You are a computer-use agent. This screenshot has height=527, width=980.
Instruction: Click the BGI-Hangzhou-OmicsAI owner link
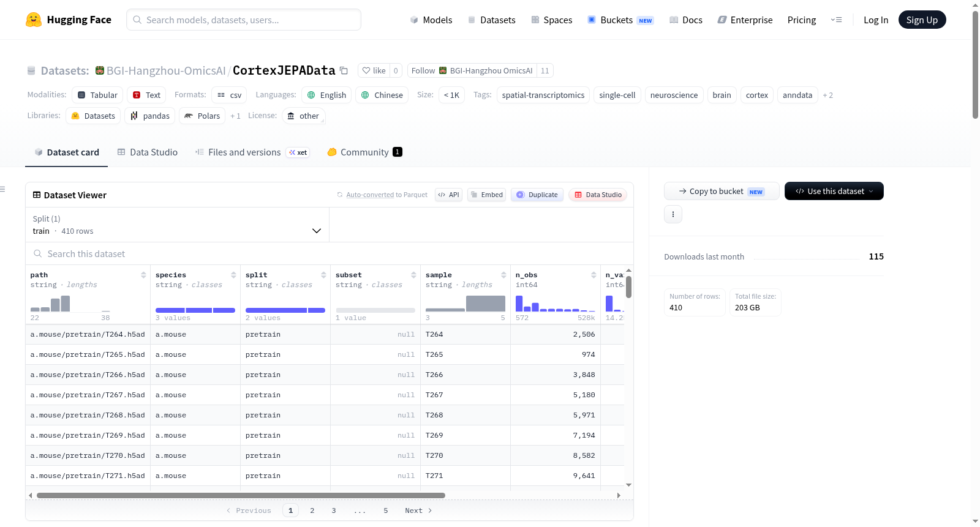(166, 70)
